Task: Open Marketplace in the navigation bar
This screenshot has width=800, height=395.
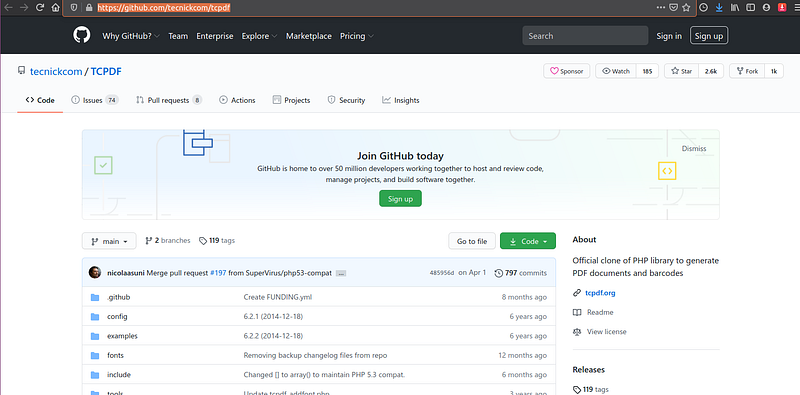Action: click(x=309, y=36)
